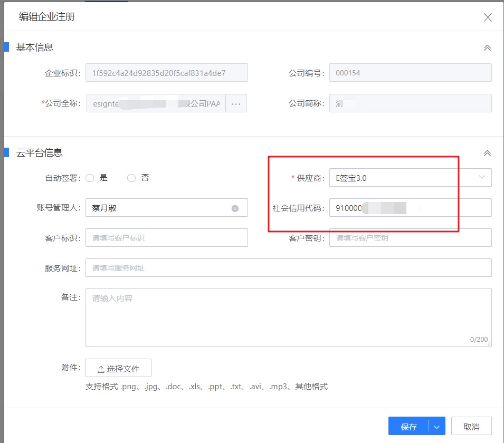Click the 取消 button
The image size is (504, 443).
[471, 426]
